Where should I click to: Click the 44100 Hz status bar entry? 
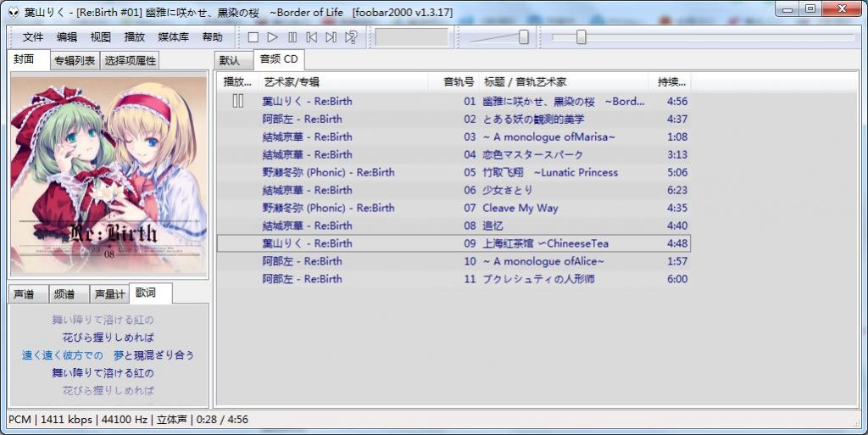tap(124, 419)
